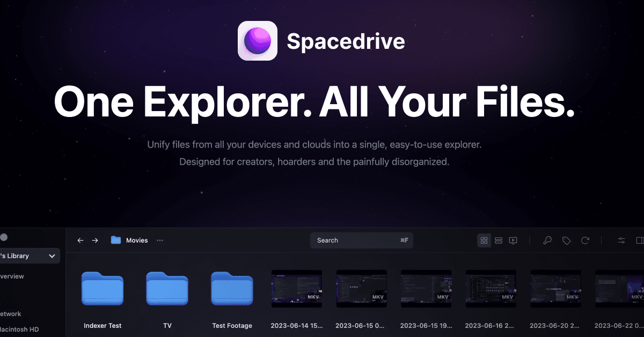
Task: Click the Test Footage folder name
Action: coord(232,326)
